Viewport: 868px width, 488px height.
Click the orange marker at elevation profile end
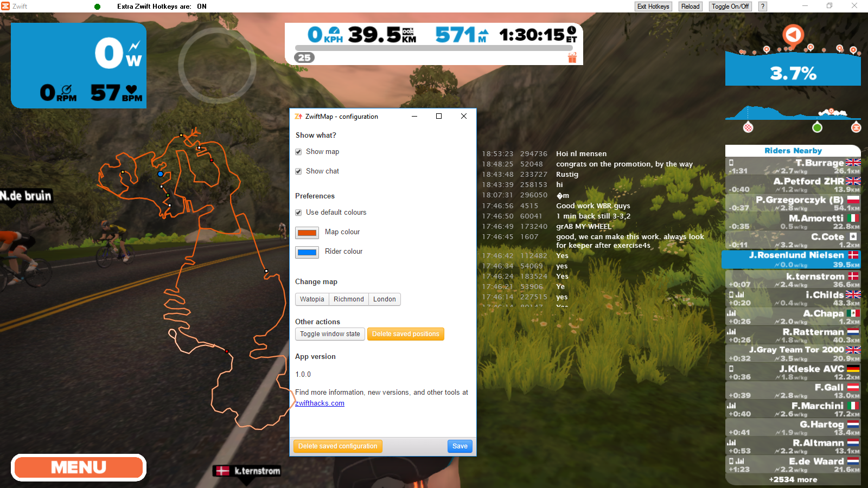click(x=856, y=127)
